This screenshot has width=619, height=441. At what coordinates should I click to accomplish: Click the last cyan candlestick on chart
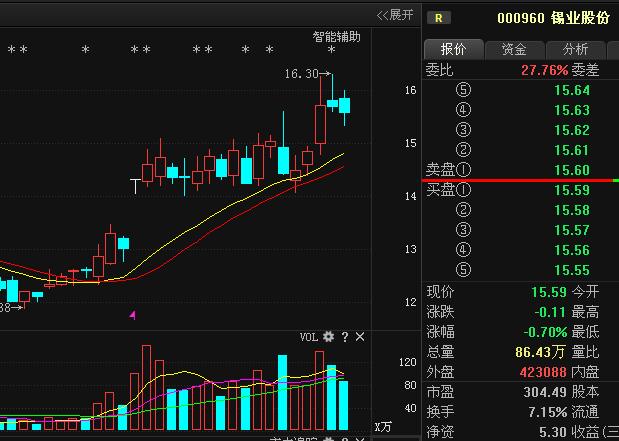pyautogui.click(x=344, y=106)
